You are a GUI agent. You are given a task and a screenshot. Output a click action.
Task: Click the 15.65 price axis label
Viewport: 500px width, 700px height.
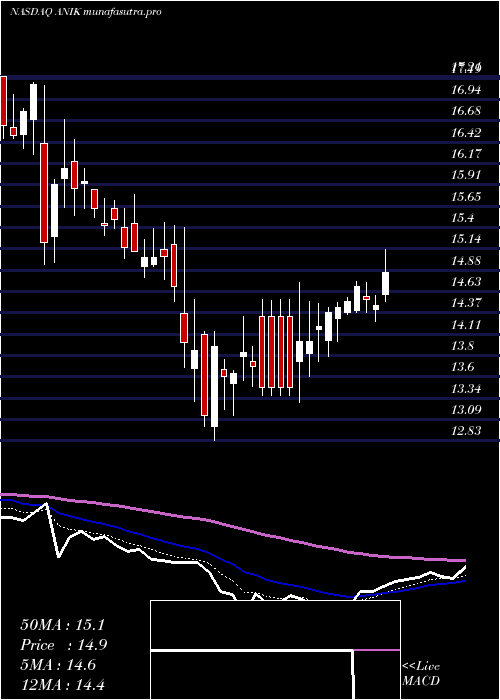[x=466, y=196]
